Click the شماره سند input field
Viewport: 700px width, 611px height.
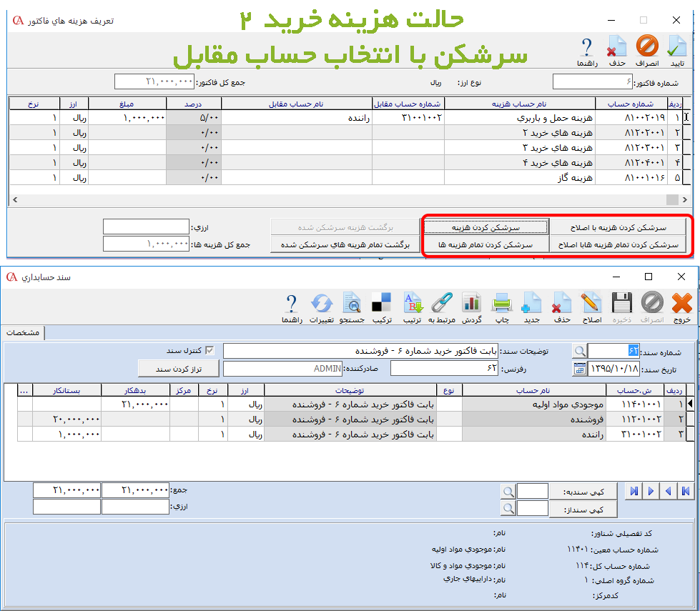pyautogui.click(x=613, y=351)
